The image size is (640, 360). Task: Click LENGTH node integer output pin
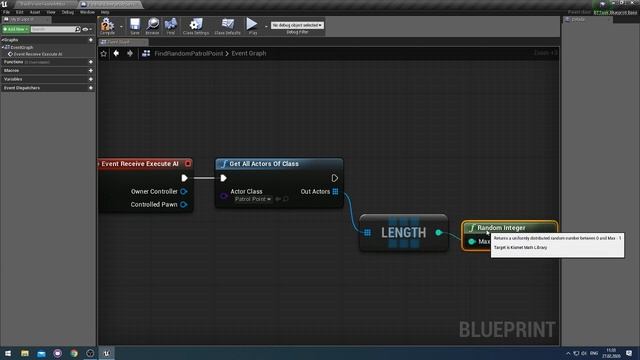pyautogui.click(x=438, y=233)
